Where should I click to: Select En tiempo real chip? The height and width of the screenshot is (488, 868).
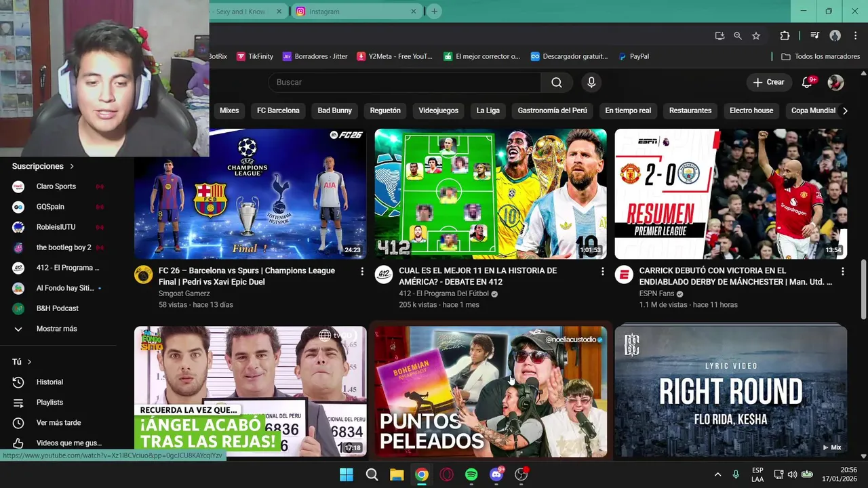point(628,110)
